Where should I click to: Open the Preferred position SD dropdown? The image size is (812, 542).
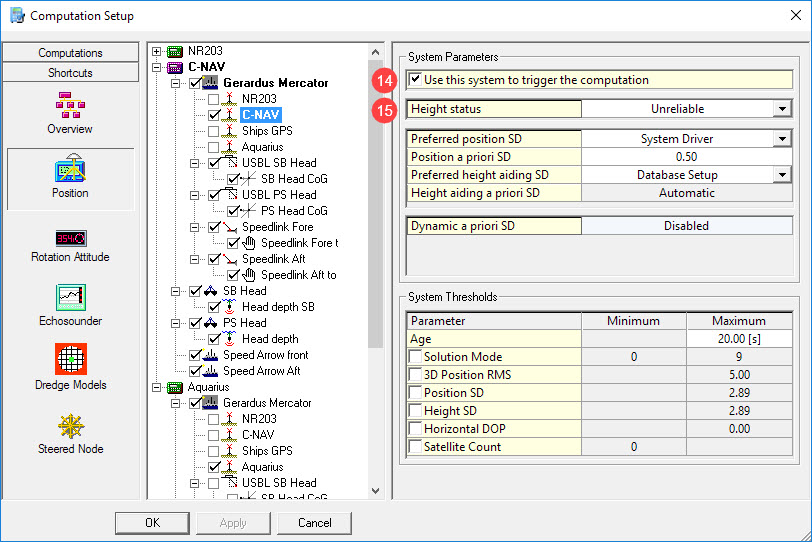click(x=781, y=139)
